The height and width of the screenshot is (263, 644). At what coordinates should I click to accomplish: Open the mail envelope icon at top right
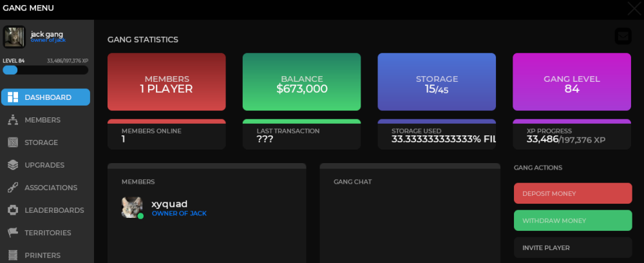pyautogui.click(x=623, y=37)
